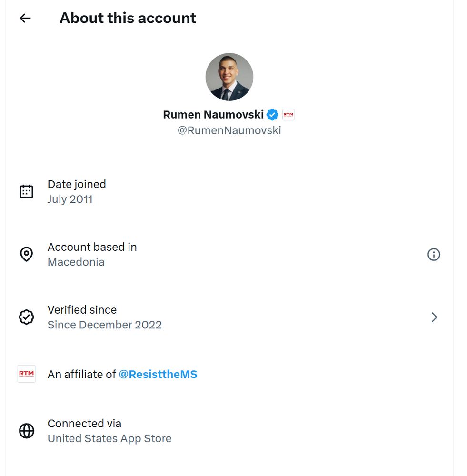Click the location pin icon
467x476 pixels.
pos(26,254)
